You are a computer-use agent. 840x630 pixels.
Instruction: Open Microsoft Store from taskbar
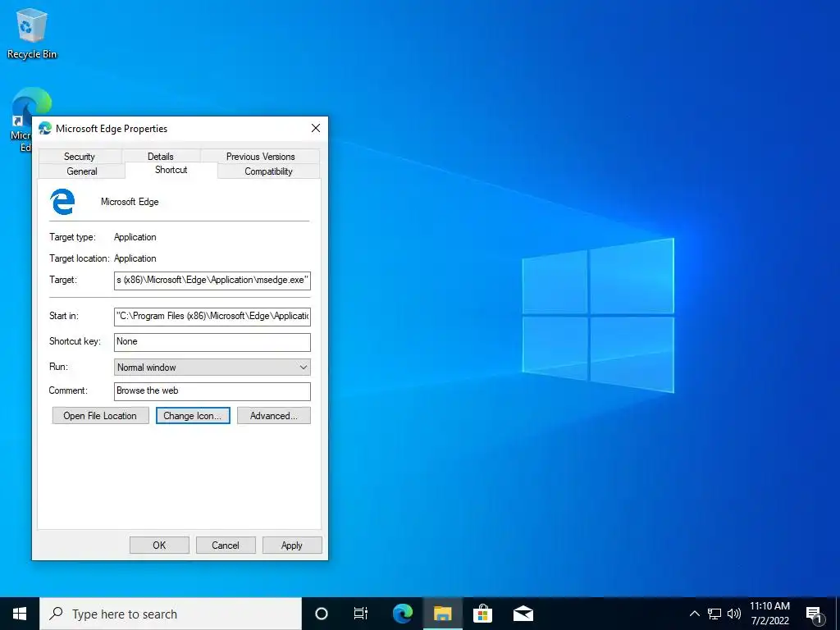(x=482, y=614)
